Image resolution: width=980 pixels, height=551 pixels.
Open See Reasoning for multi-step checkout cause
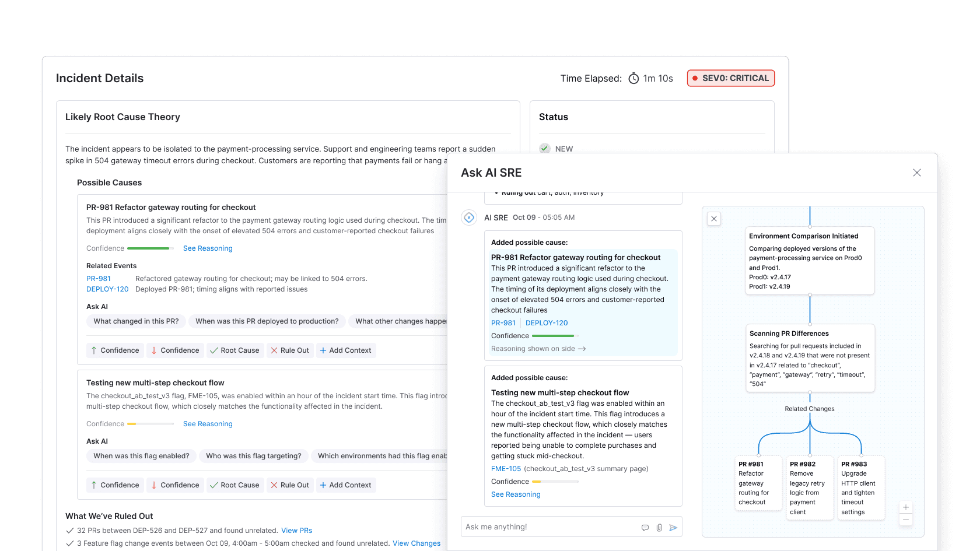[x=208, y=424]
